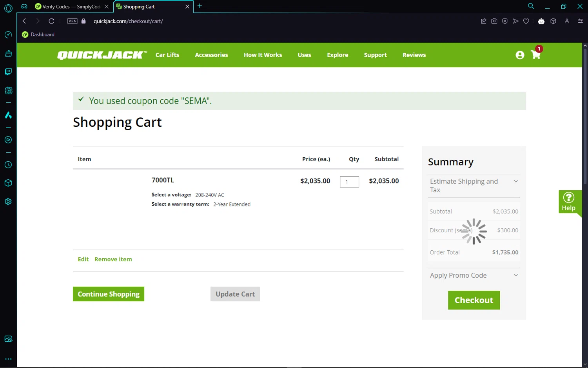
Task: Click the Edit item link
Action: coord(83,259)
